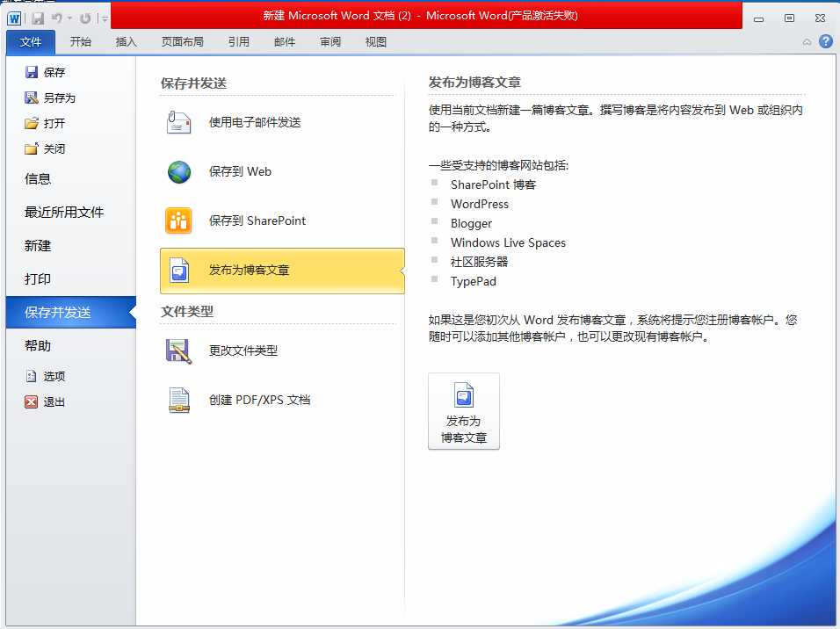Open the 文件 tab
The width and height of the screenshot is (840, 629).
(x=31, y=42)
